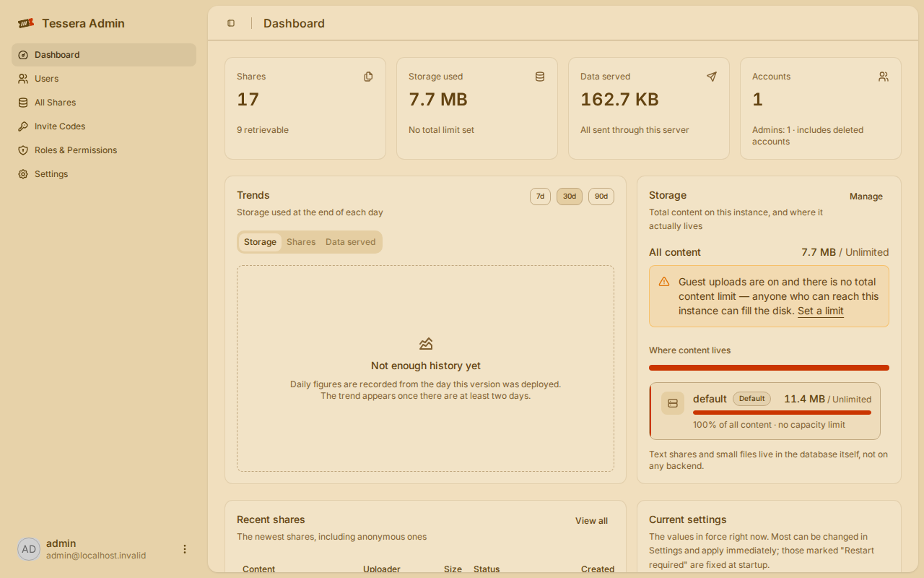The height and width of the screenshot is (578, 924).
Task: Click the Dashboard gauge icon in sidebar
Action: tap(23, 55)
